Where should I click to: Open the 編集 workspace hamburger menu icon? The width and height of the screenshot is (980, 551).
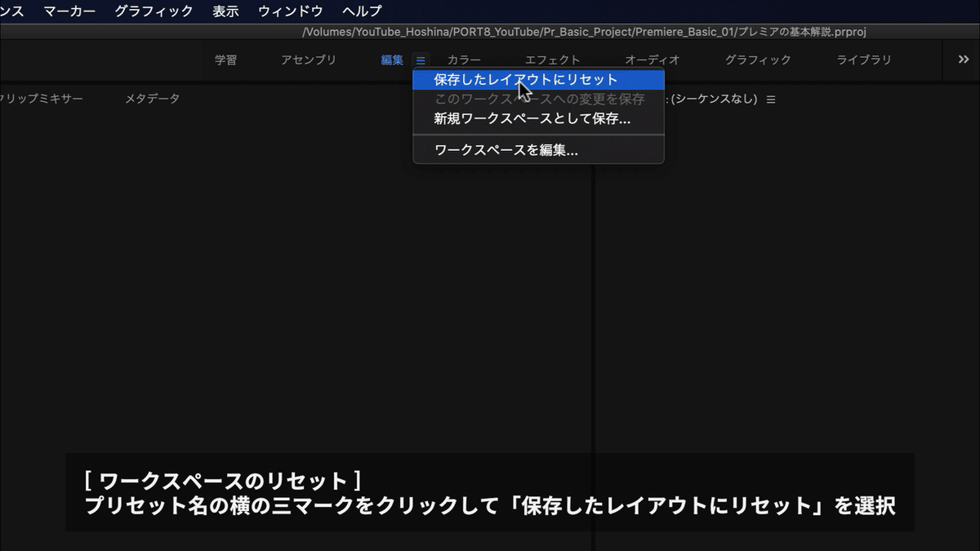coord(421,60)
